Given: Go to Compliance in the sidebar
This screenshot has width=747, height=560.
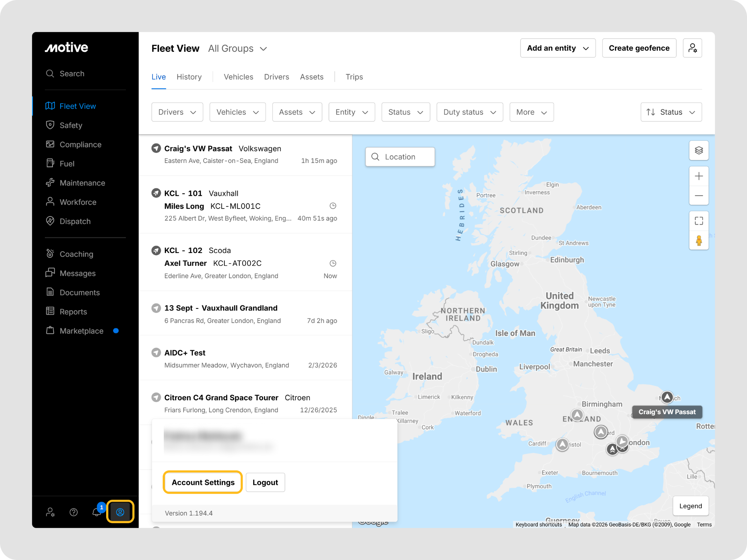Looking at the screenshot, I should (x=80, y=144).
